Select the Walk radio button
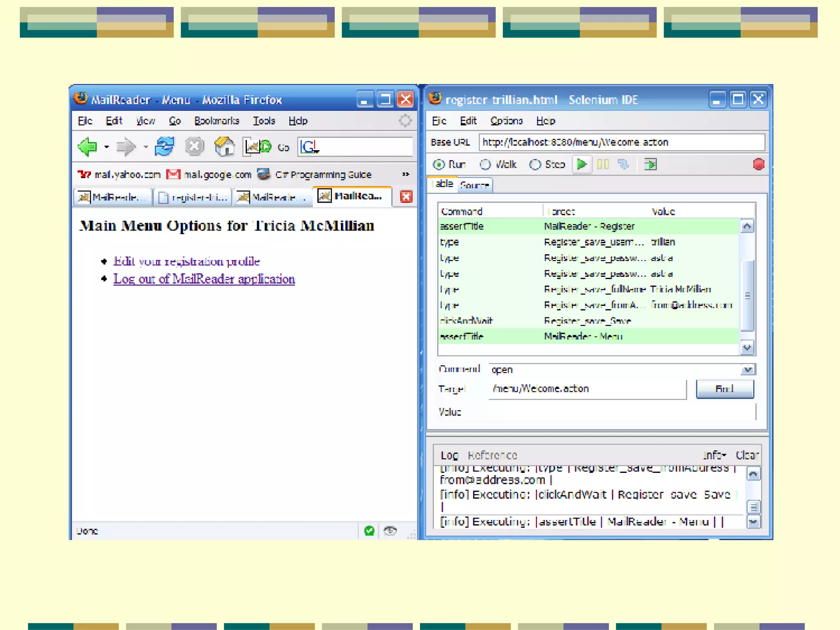840x630 pixels. (x=485, y=164)
